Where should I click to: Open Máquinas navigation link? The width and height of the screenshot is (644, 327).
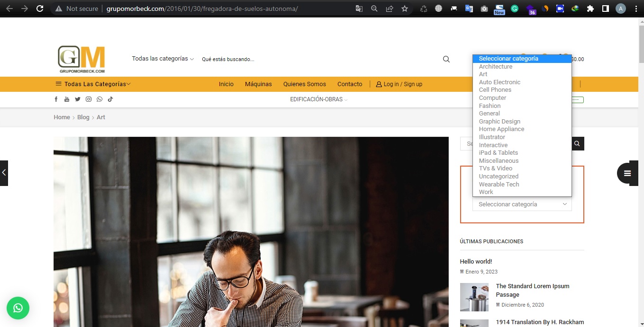(x=258, y=84)
